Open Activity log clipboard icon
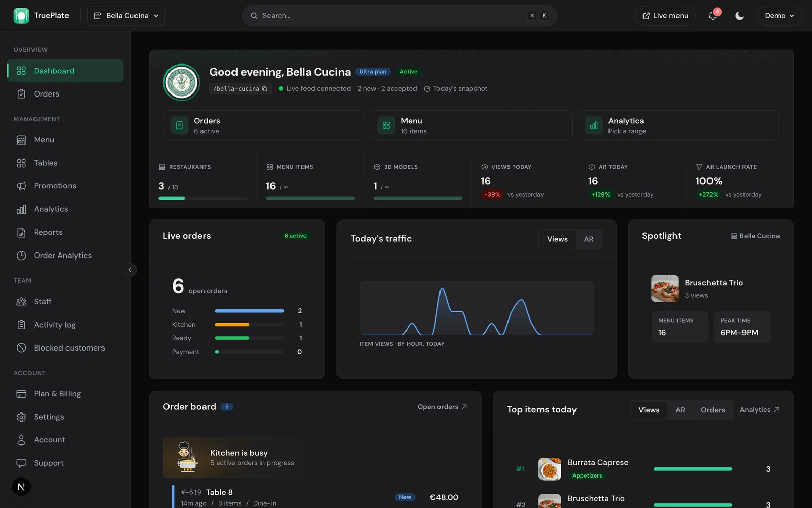812x508 pixels. [x=21, y=325]
